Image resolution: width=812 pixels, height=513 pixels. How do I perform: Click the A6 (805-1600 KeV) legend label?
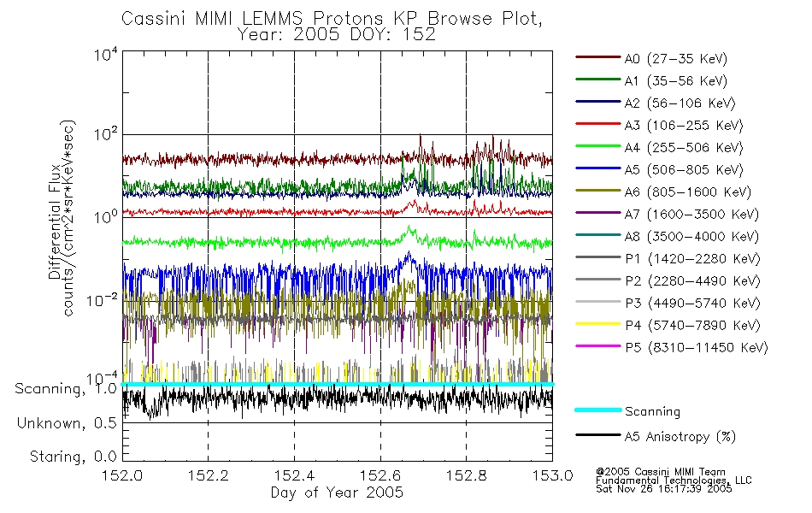pyautogui.click(x=688, y=192)
